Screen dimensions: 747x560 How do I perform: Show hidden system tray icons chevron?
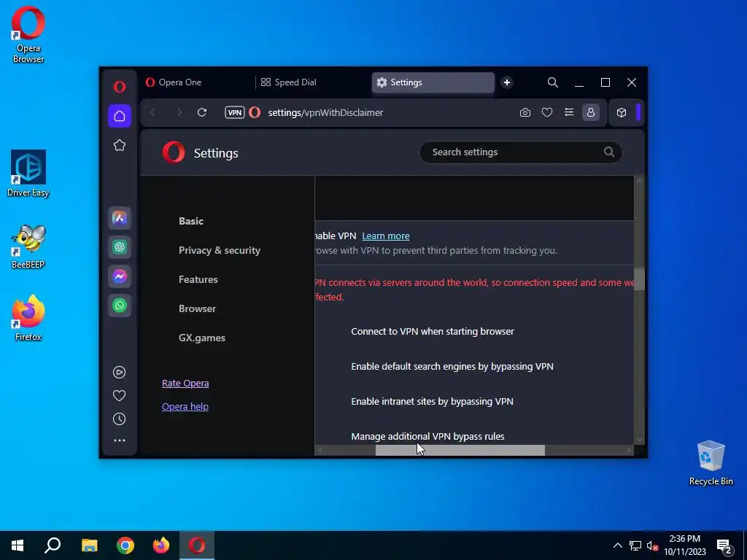tap(617, 545)
